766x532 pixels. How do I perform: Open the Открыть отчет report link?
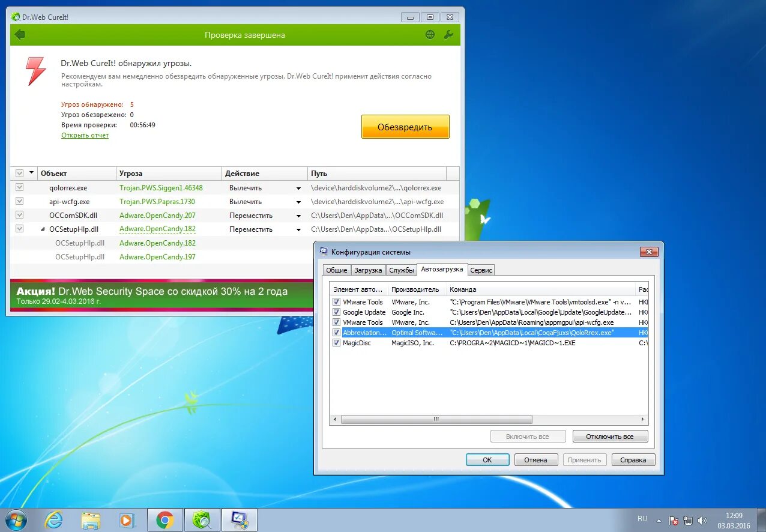(x=85, y=135)
